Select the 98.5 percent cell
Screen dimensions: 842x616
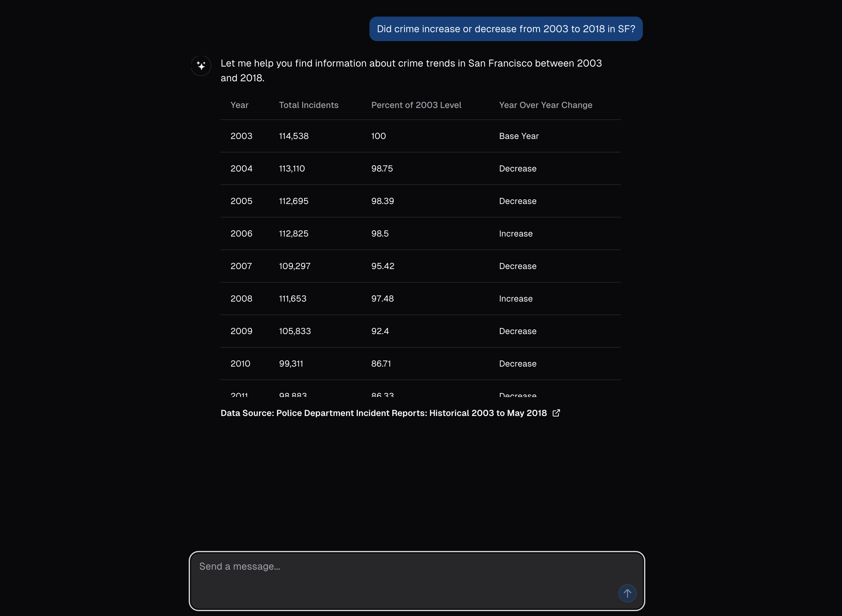coord(380,233)
